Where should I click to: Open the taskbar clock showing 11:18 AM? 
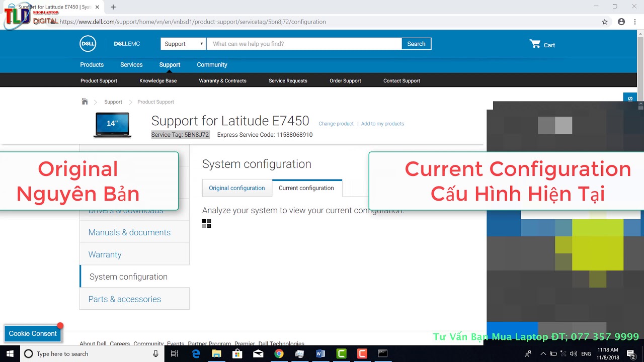(x=607, y=353)
